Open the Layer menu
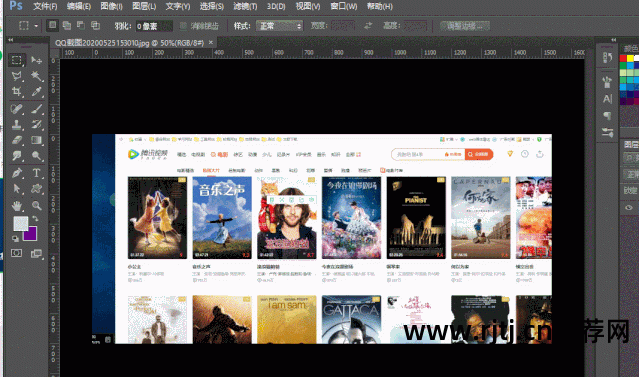This screenshot has width=639, height=377. (x=144, y=7)
